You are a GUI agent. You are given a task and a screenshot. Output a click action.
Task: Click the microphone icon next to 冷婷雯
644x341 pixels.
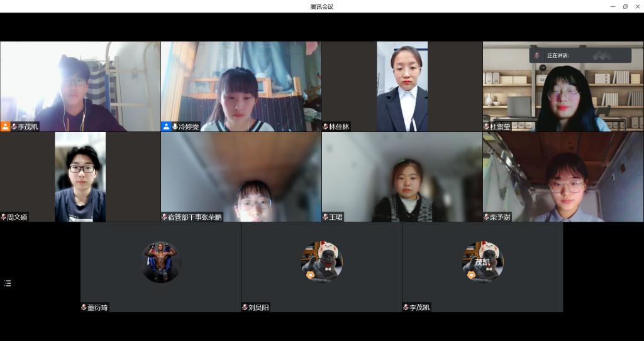click(175, 126)
